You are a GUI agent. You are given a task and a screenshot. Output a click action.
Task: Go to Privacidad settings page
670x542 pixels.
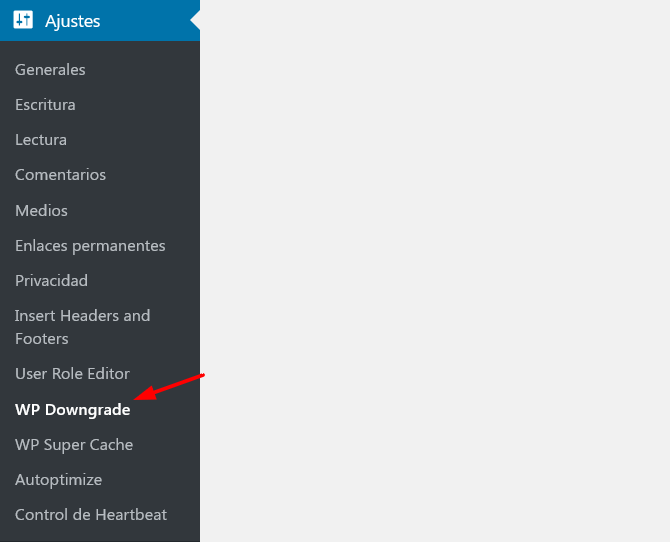click(x=51, y=281)
